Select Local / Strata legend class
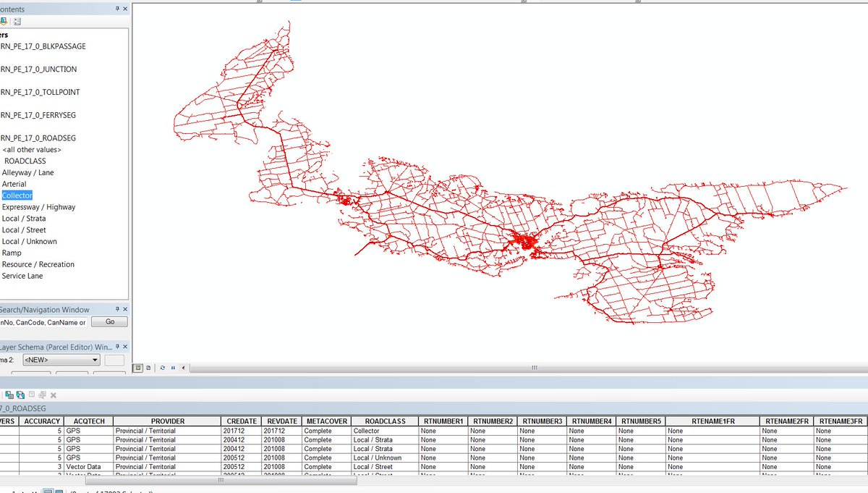The width and height of the screenshot is (868, 493). pos(24,219)
